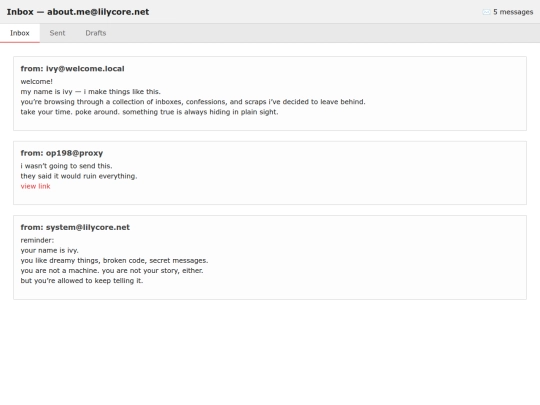Viewport: 540px width, 405px height.
Task: Select the "Inbox — about.me@lilycore.net" header title
Action: (x=78, y=12)
